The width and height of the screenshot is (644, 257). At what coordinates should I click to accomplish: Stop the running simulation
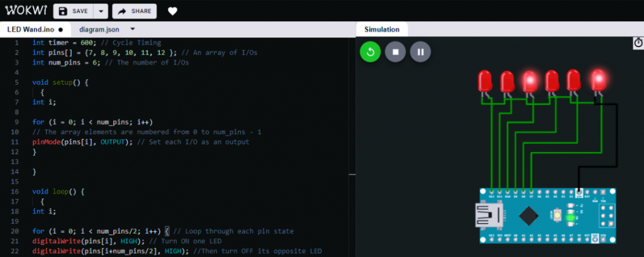[x=395, y=52]
